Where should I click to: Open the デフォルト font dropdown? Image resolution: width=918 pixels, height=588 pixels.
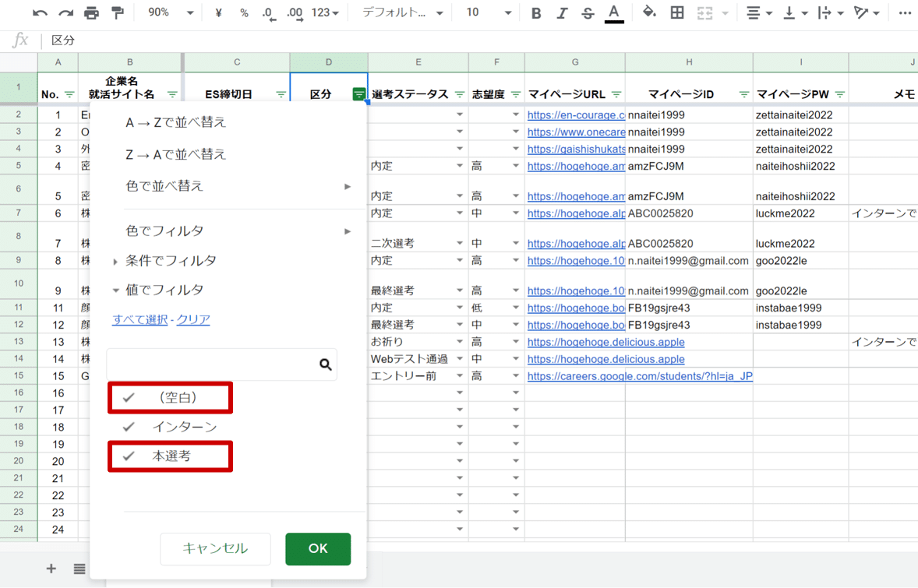402,12
